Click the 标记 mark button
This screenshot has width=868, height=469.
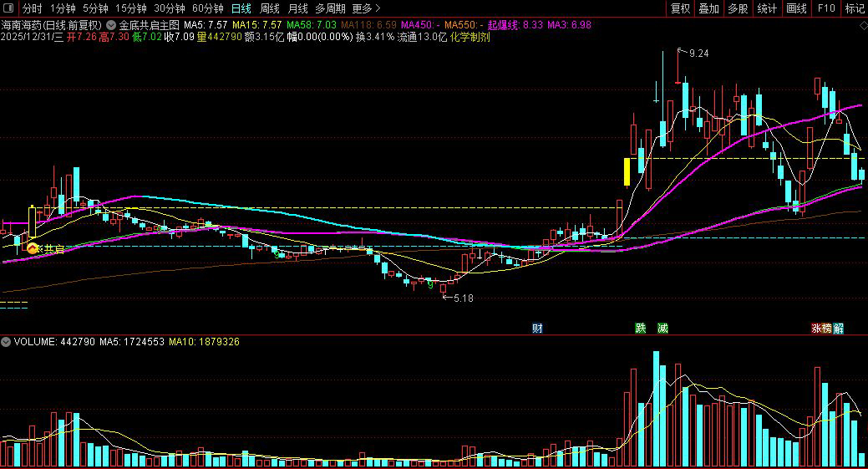(x=855, y=8)
